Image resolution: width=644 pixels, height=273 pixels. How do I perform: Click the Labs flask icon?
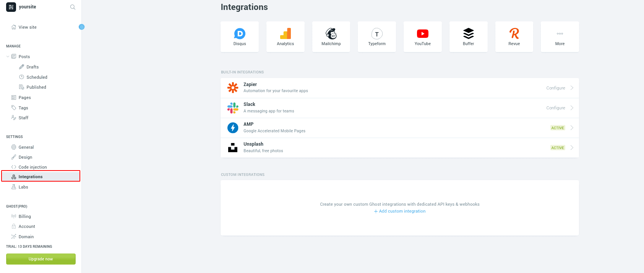[14, 187]
